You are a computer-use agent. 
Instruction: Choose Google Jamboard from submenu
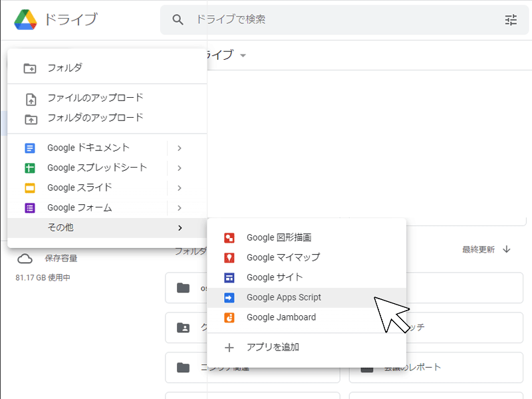(307, 318)
